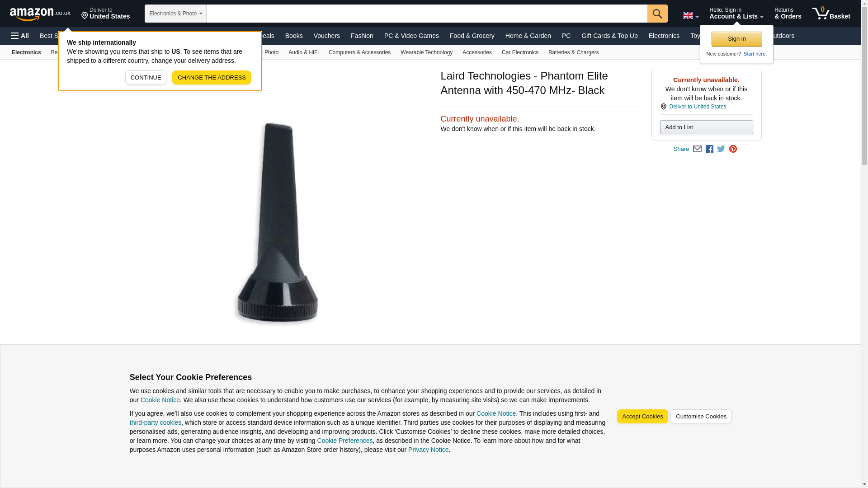Open the UK flag language selector

pyautogui.click(x=690, y=15)
